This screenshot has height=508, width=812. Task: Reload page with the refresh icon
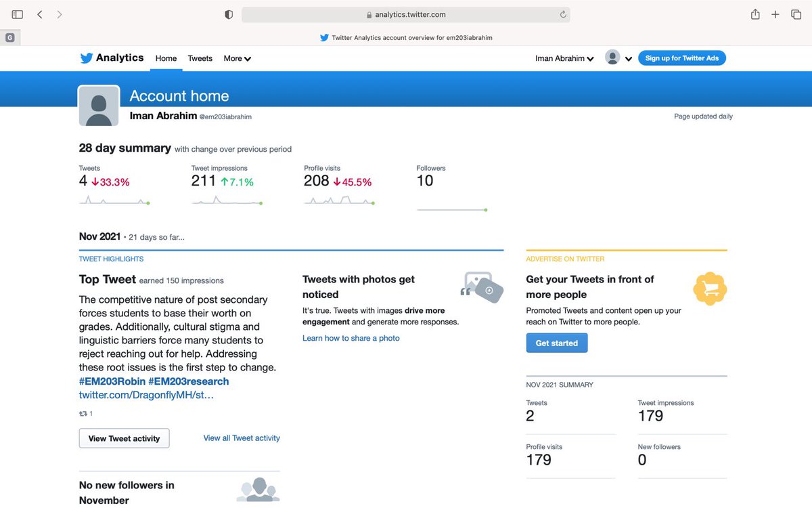point(562,14)
